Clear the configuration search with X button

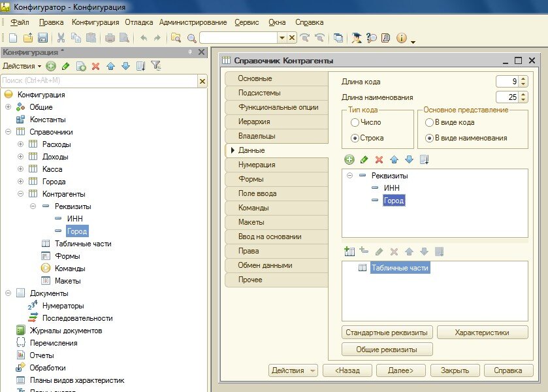202,81
